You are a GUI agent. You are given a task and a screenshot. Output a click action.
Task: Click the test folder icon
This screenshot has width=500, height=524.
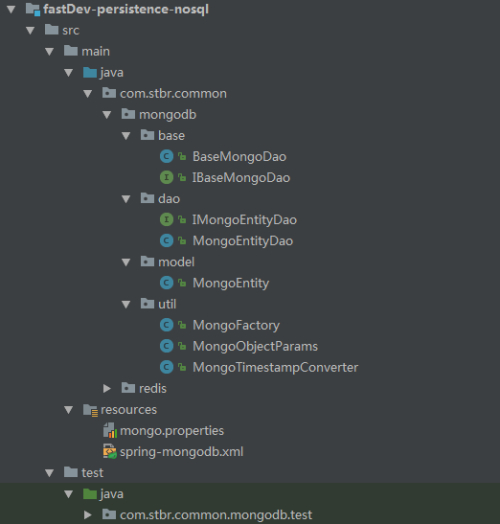click(x=71, y=472)
